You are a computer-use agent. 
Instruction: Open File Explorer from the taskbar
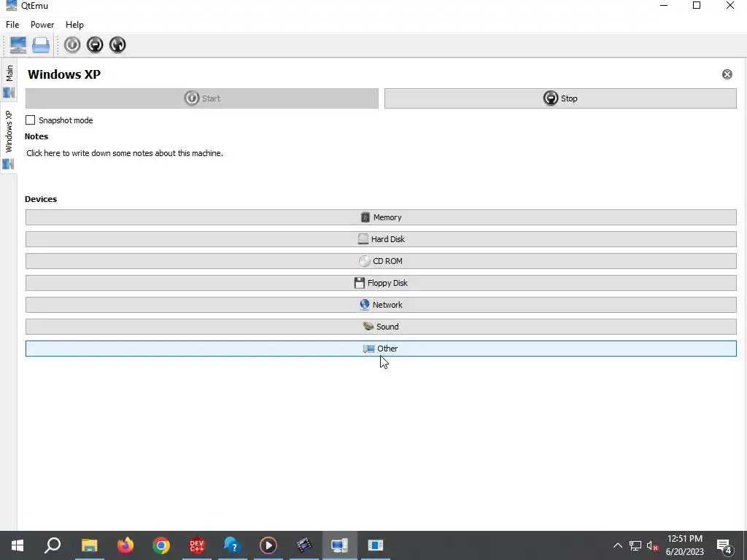click(89, 545)
